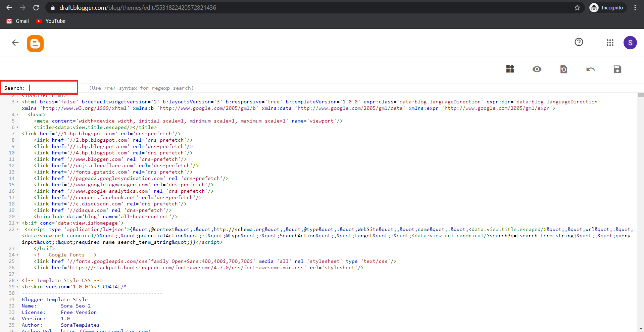Screen dimensions: 644x332
Task: Click the //fonts.gstatic.com prefetch line
Action: (113, 172)
